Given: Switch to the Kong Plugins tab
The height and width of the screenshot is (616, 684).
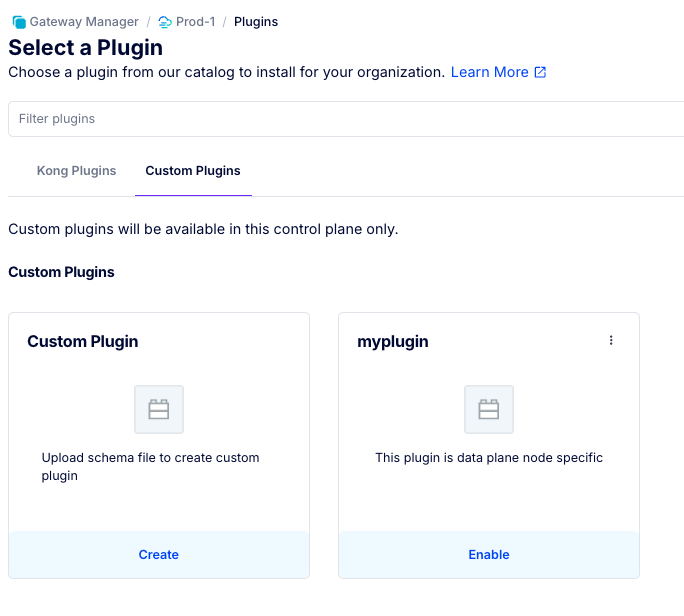Looking at the screenshot, I should tap(76, 171).
